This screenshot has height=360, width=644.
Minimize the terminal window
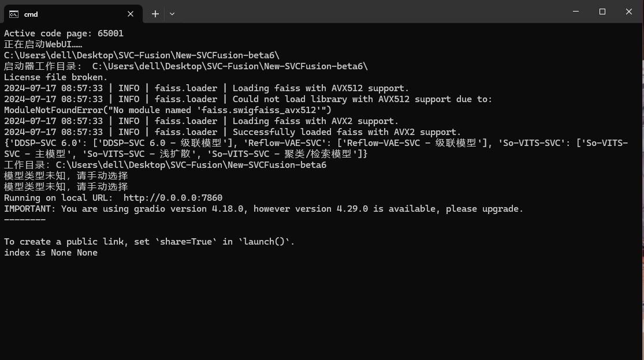tap(576, 12)
